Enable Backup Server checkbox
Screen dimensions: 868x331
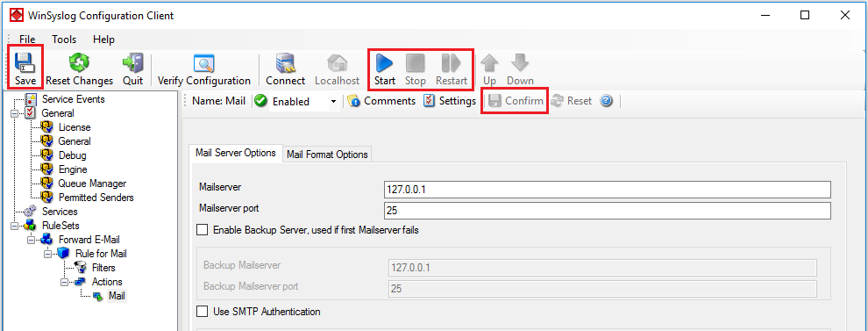click(203, 229)
